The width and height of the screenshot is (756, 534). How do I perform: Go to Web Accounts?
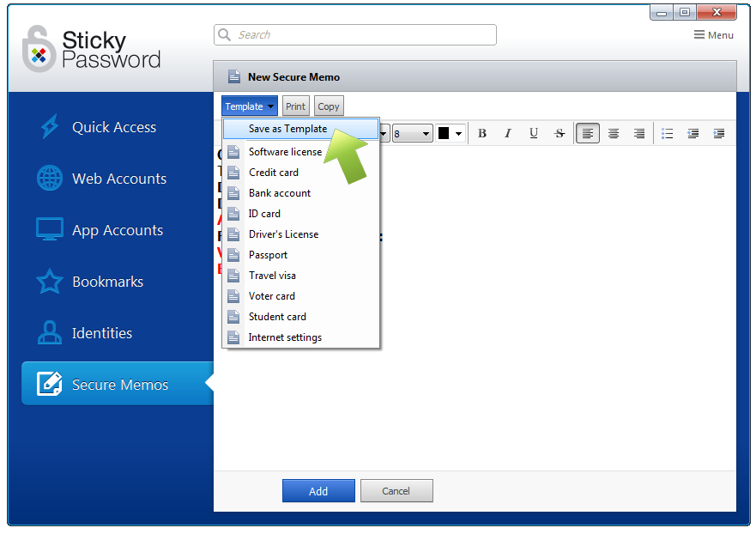(x=119, y=179)
